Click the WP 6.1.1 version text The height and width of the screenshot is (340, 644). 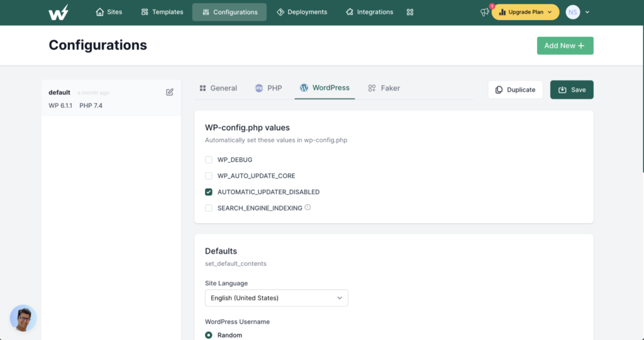[x=60, y=106]
